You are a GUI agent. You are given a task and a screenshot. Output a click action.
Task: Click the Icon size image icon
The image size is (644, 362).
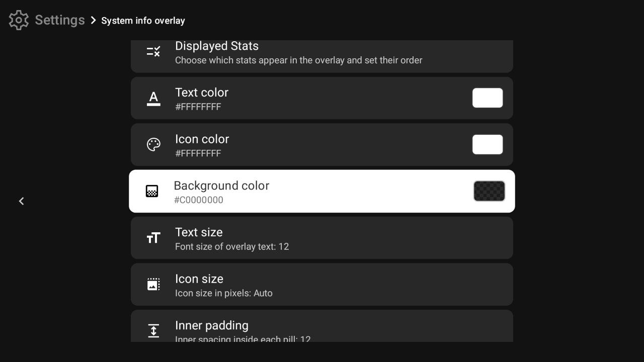pyautogui.click(x=153, y=284)
